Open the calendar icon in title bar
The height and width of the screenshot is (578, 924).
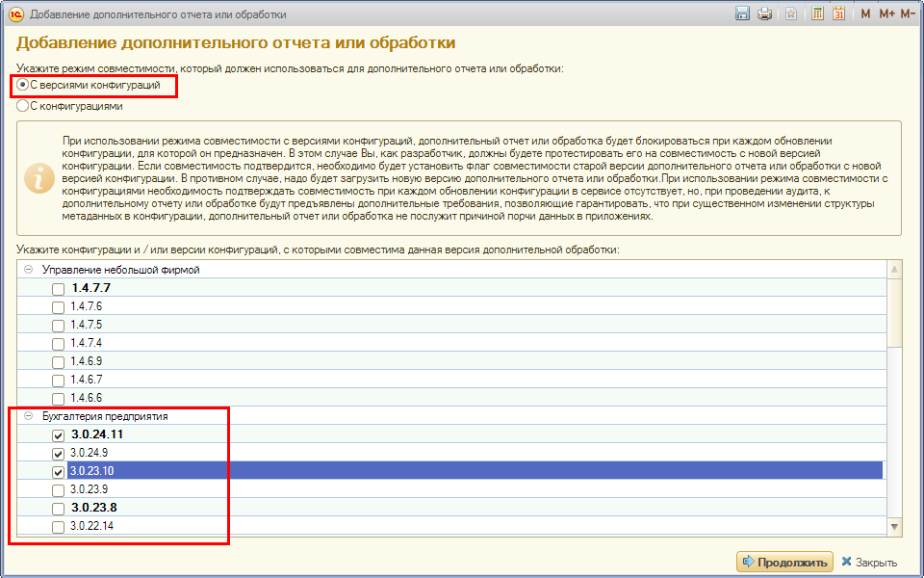[839, 14]
